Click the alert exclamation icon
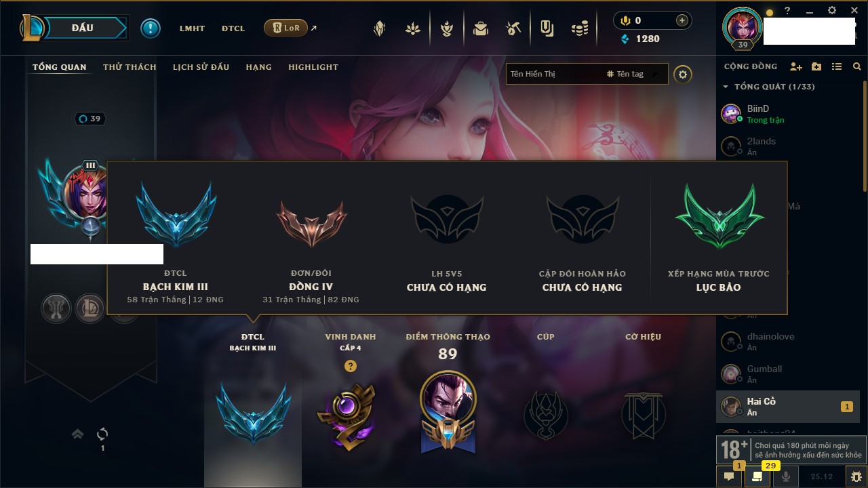 coord(151,28)
